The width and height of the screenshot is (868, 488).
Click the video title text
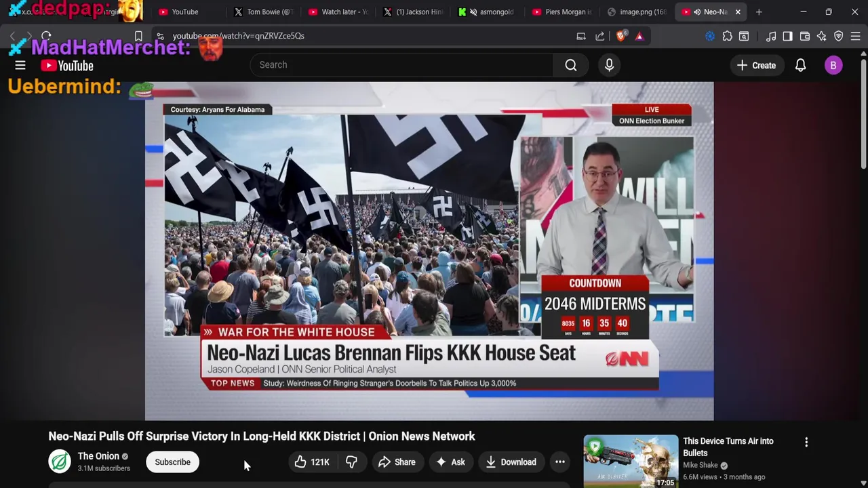262,436
